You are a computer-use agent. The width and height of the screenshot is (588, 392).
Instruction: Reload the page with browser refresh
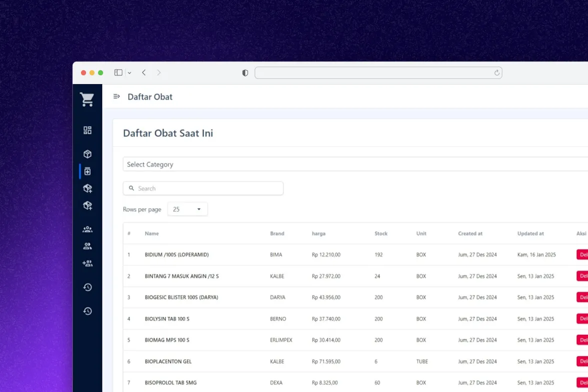pyautogui.click(x=496, y=73)
